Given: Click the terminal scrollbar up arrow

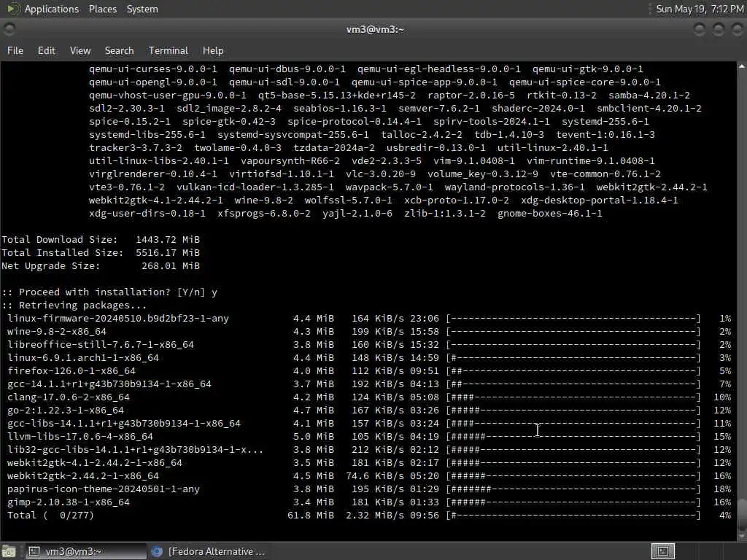Looking at the screenshot, I should 742,66.
